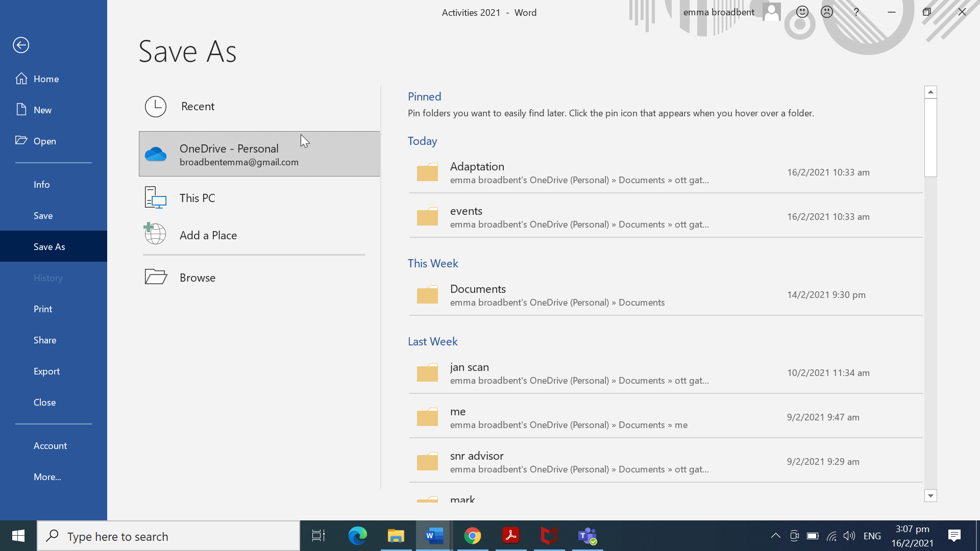The height and width of the screenshot is (551, 980).
Task: Click the Adaptation folder icon
Action: click(427, 172)
